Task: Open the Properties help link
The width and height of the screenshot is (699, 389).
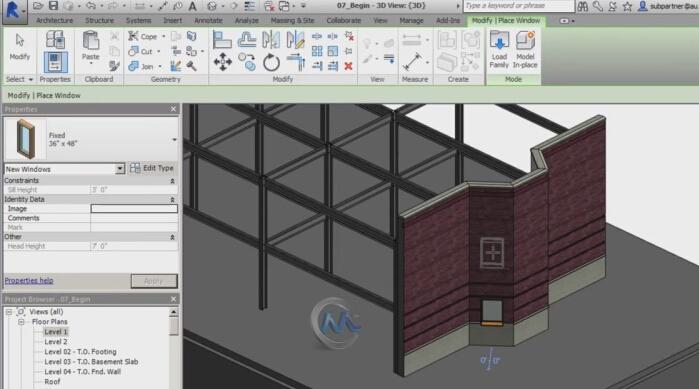Action: click(29, 281)
